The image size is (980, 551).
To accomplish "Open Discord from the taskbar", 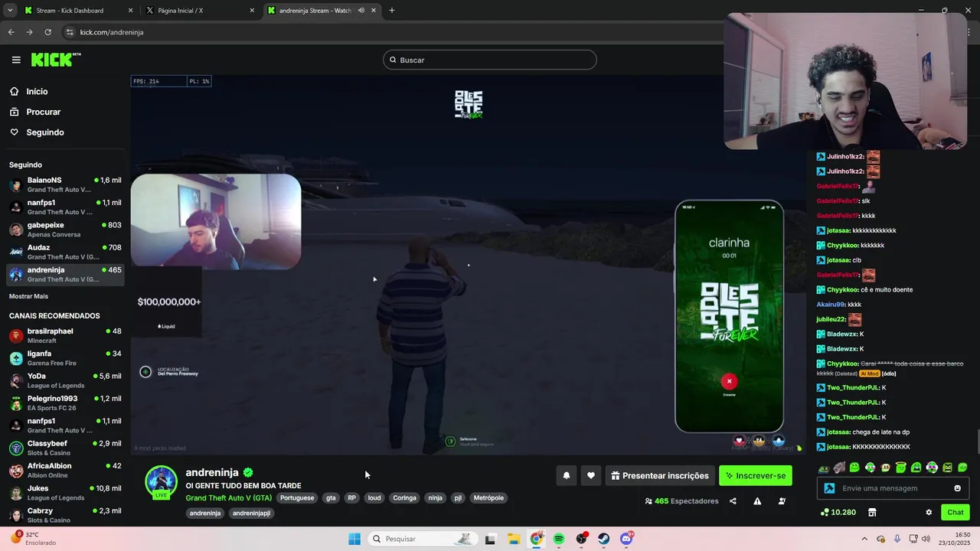I will [626, 539].
